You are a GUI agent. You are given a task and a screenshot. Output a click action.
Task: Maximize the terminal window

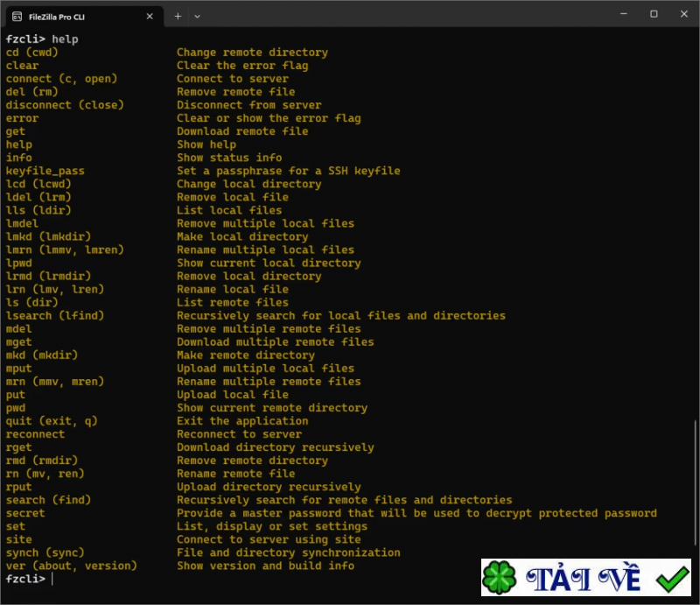(x=654, y=14)
